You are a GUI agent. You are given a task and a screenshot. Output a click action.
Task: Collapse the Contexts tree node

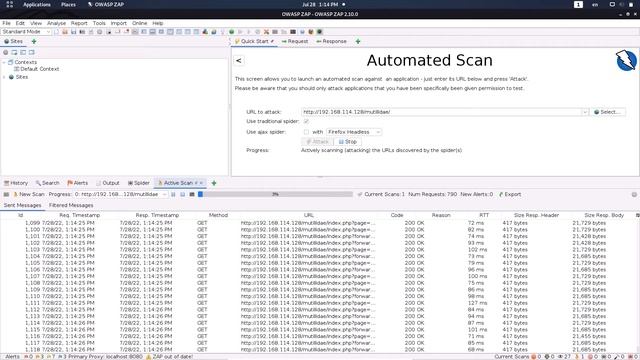pos(4,62)
